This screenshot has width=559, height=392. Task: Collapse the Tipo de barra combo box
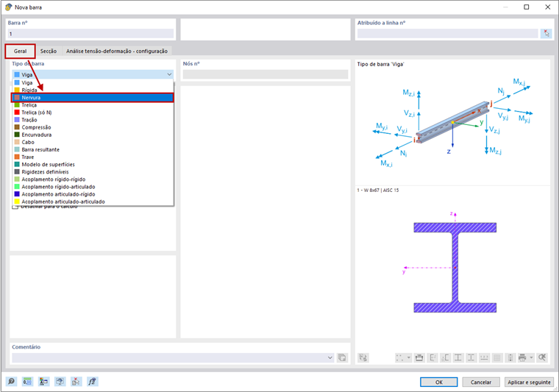click(169, 74)
